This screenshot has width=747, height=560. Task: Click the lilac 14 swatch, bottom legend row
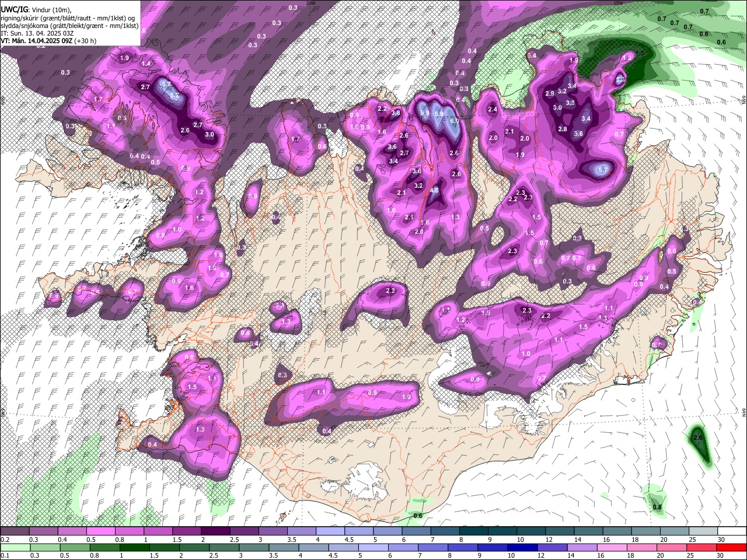coord(582,547)
